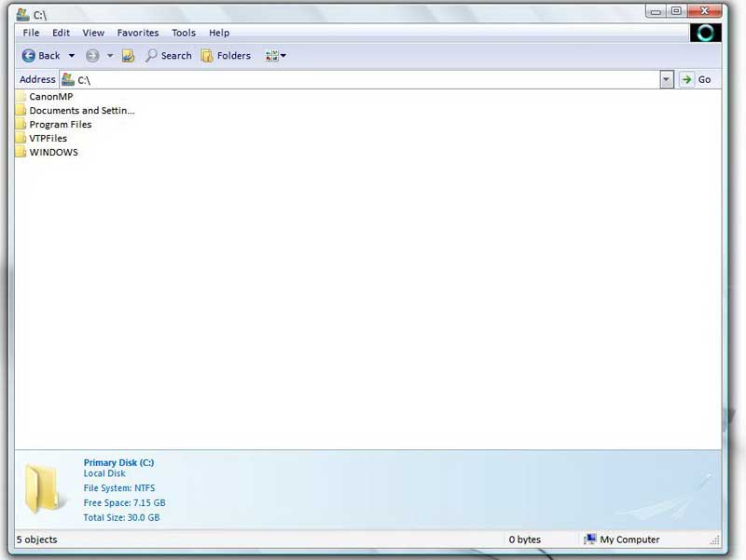Click the Search button text
This screenshot has height=560, width=746.
[176, 56]
